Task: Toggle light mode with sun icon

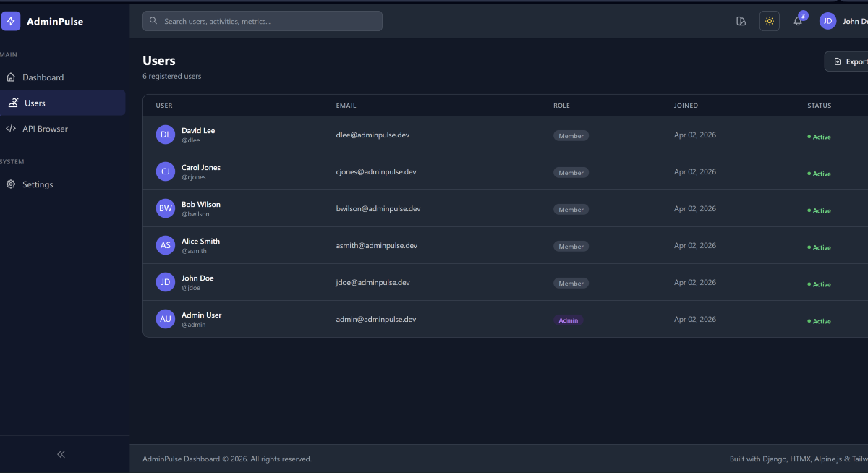Action: point(769,22)
